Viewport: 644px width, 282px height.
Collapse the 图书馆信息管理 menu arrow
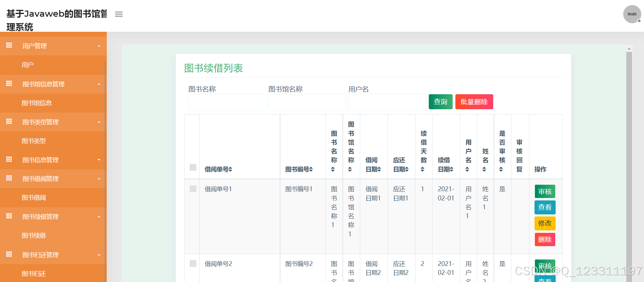point(99,84)
